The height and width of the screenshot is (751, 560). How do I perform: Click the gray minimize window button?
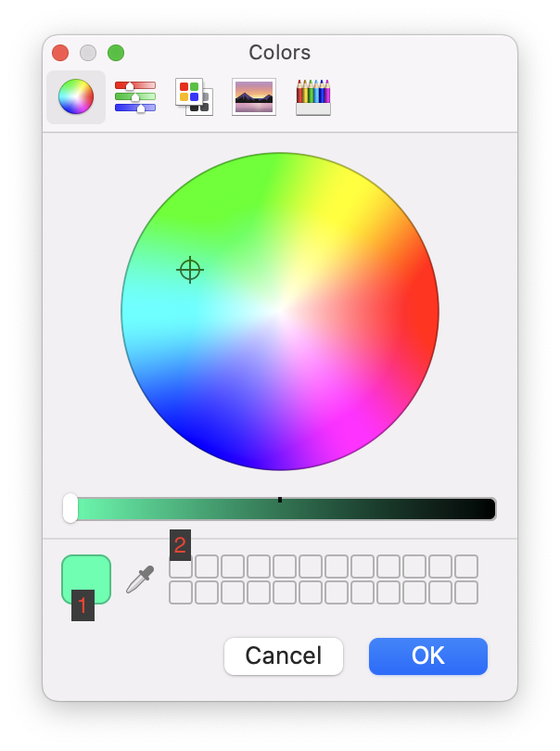88,53
